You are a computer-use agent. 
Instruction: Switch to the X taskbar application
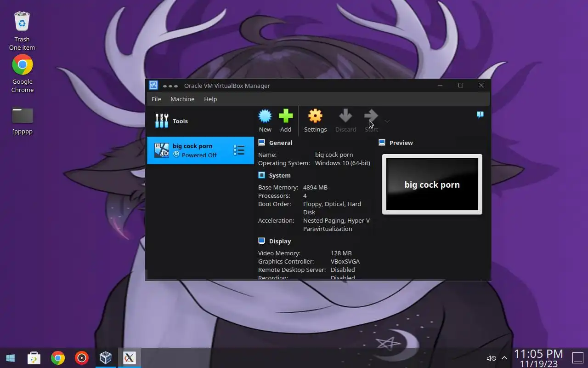pyautogui.click(x=130, y=358)
